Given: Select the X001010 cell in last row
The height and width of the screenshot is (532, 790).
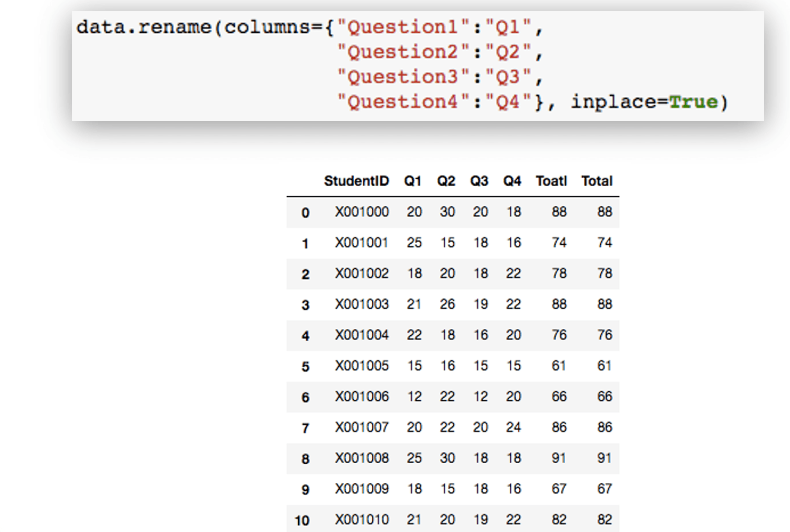Looking at the screenshot, I should pos(362,520).
